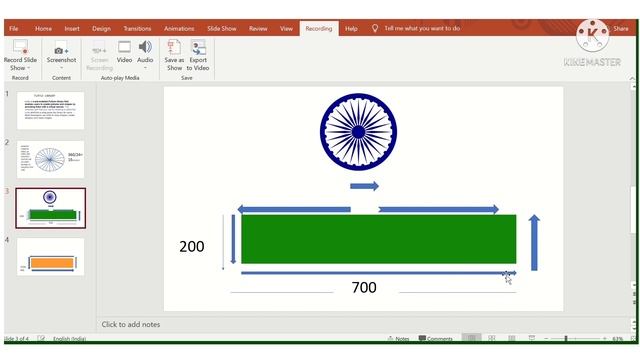
Task: Click the 700 text label
Action: (x=364, y=287)
